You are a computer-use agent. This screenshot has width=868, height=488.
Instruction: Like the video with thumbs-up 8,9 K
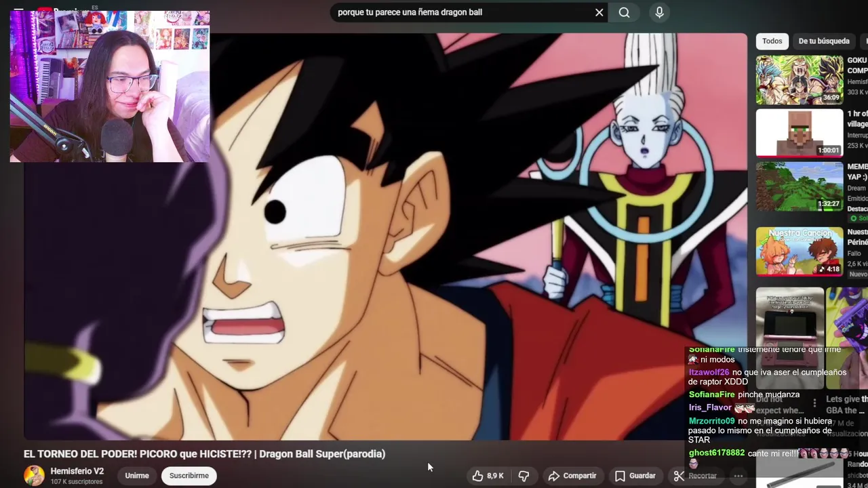(x=488, y=476)
